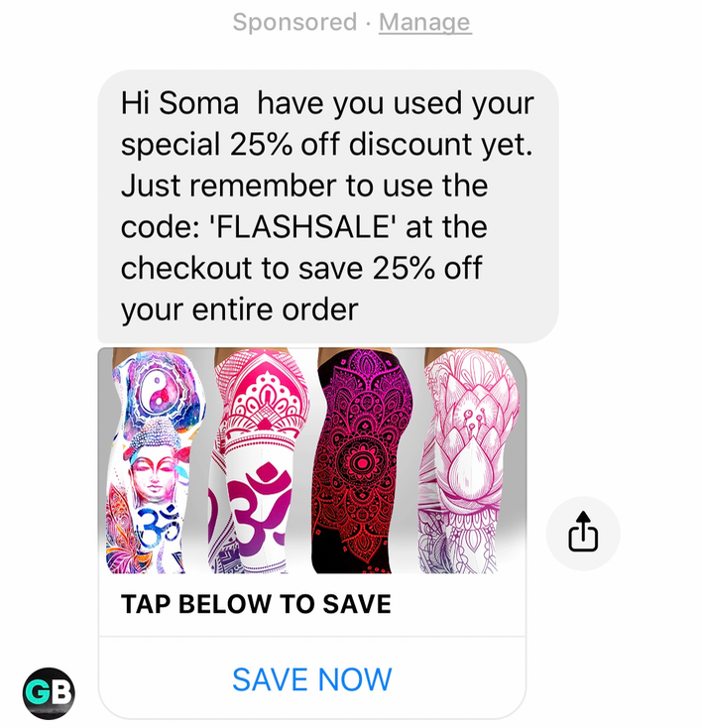Viewport: 702px width, 728px height.
Task: Click the Sponsored label
Action: pos(294,22)
